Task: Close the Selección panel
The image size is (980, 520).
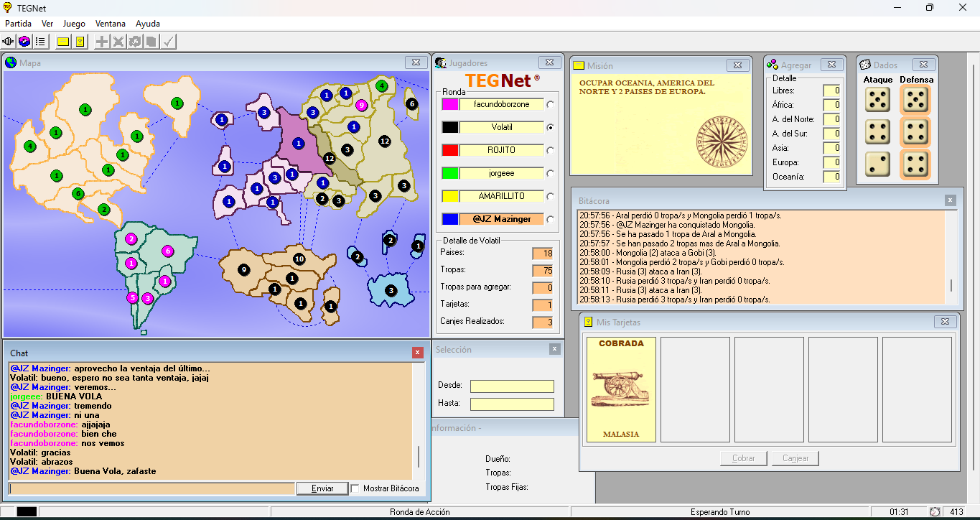Action: tap(554, 349)
